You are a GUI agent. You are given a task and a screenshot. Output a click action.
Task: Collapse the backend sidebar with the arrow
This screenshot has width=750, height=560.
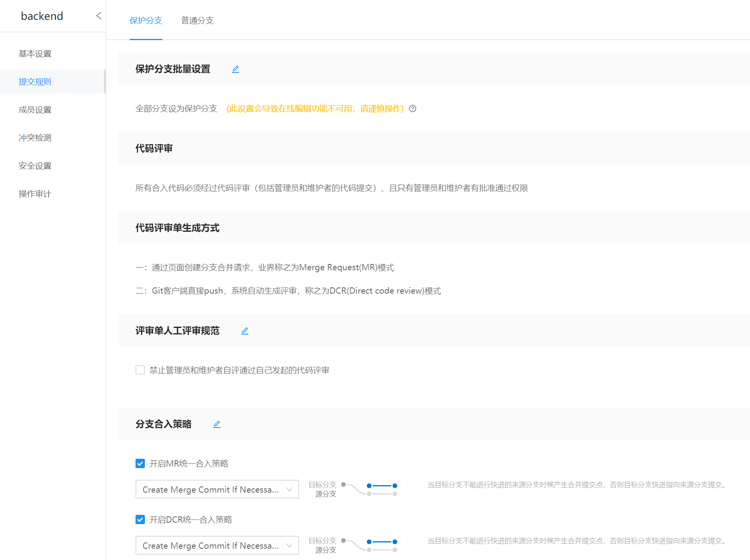pos(99,16)
